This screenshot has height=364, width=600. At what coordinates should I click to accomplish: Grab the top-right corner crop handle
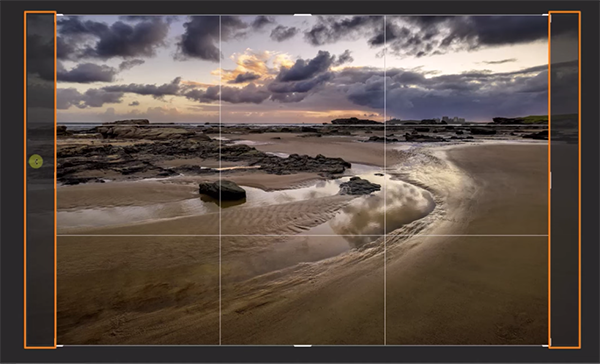[546, 15]
